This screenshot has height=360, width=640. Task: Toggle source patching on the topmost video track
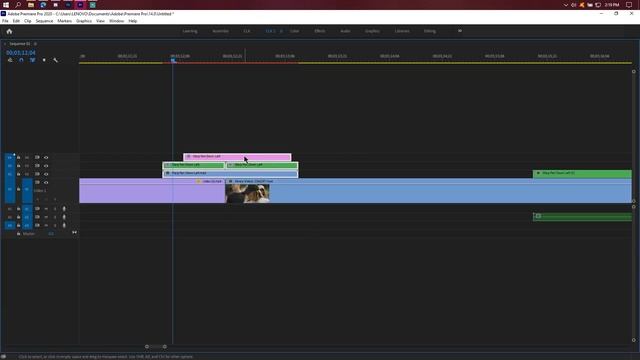[x=10, y=158]
